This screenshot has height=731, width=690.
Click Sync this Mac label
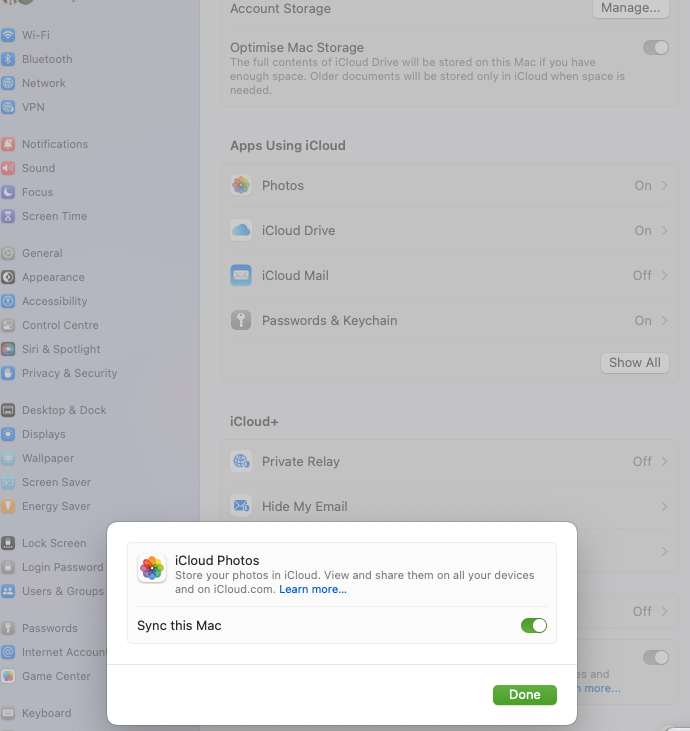pos(179,626)
